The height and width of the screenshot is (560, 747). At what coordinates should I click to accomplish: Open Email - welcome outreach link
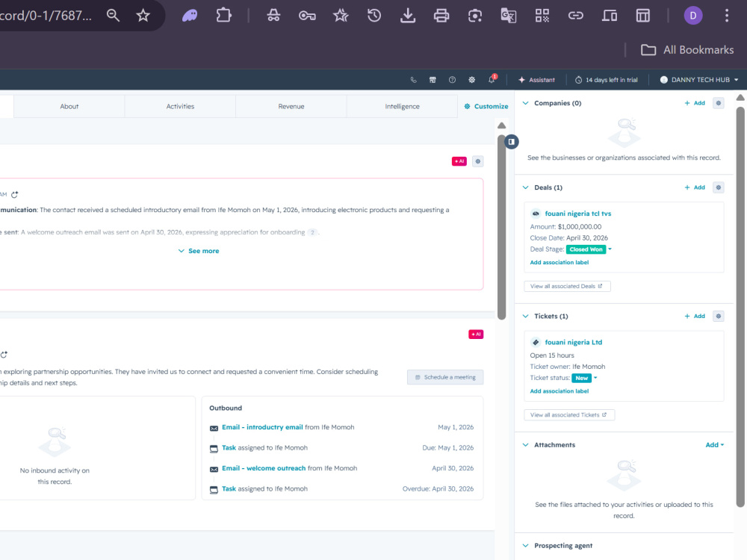264,468
